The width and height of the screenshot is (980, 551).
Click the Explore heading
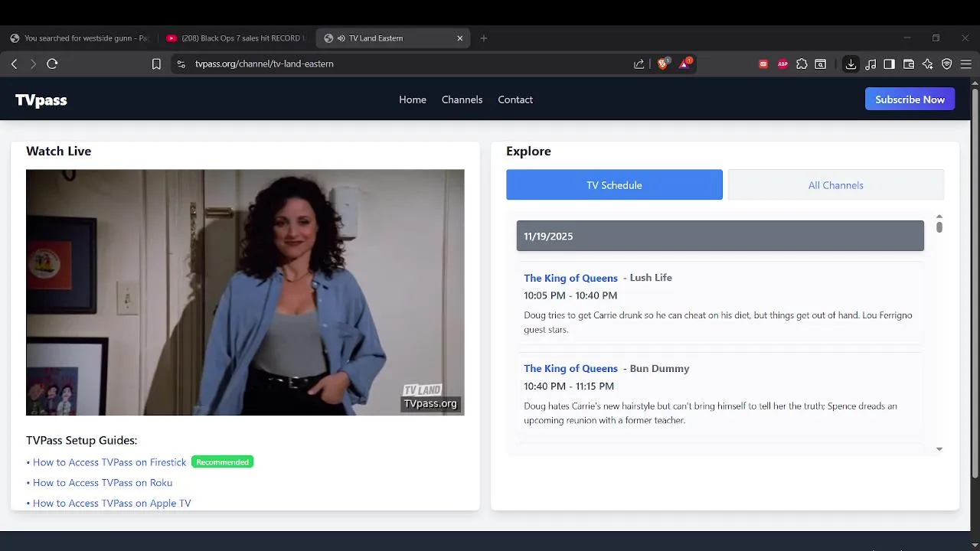coord(528,152)
